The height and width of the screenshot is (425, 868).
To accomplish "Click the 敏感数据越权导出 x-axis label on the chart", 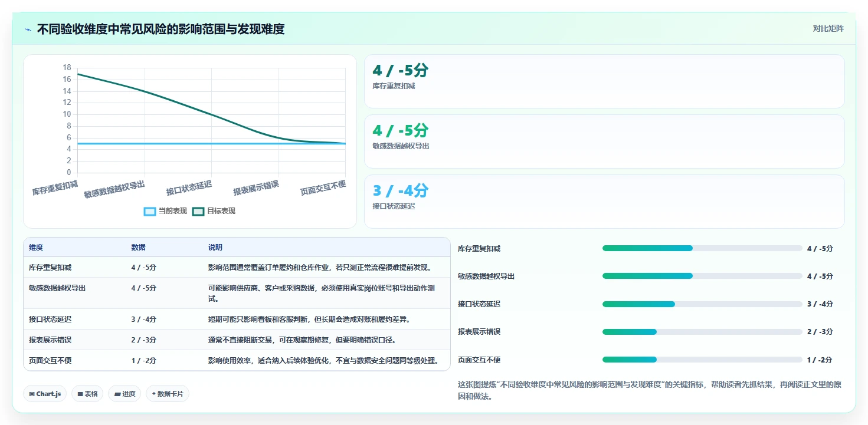I will coord(114,189).
